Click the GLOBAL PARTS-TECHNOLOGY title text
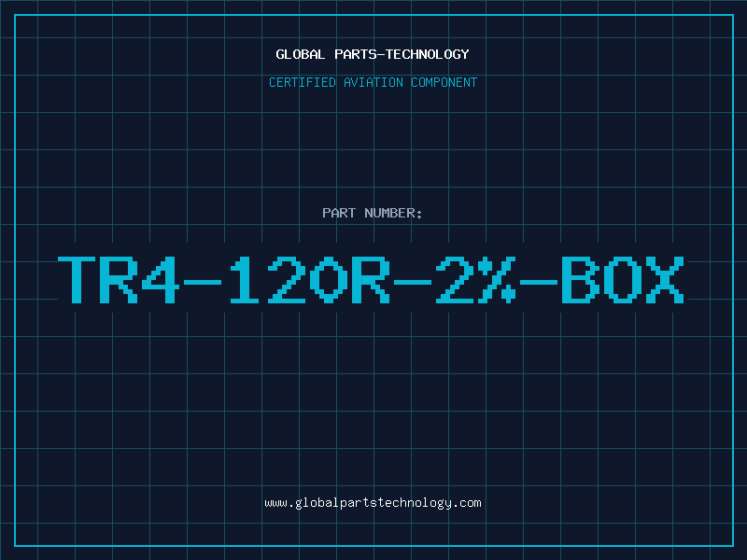 click(x=373, y=54)
